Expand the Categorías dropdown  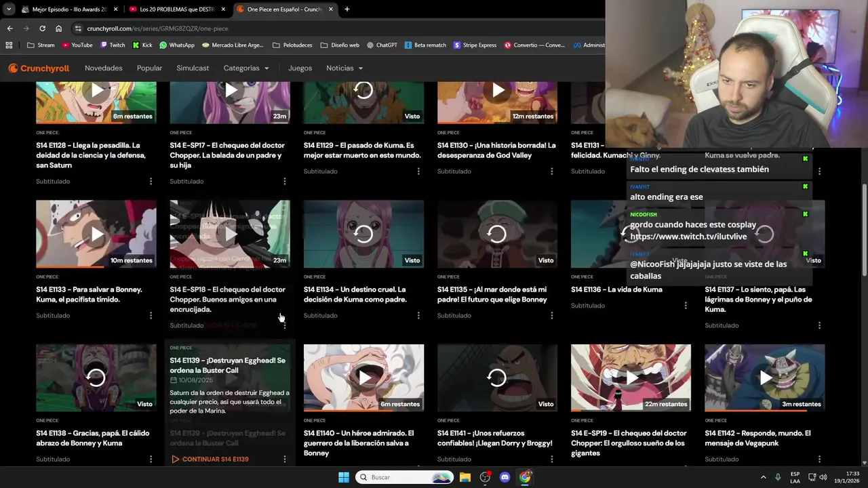click(246, 68)
